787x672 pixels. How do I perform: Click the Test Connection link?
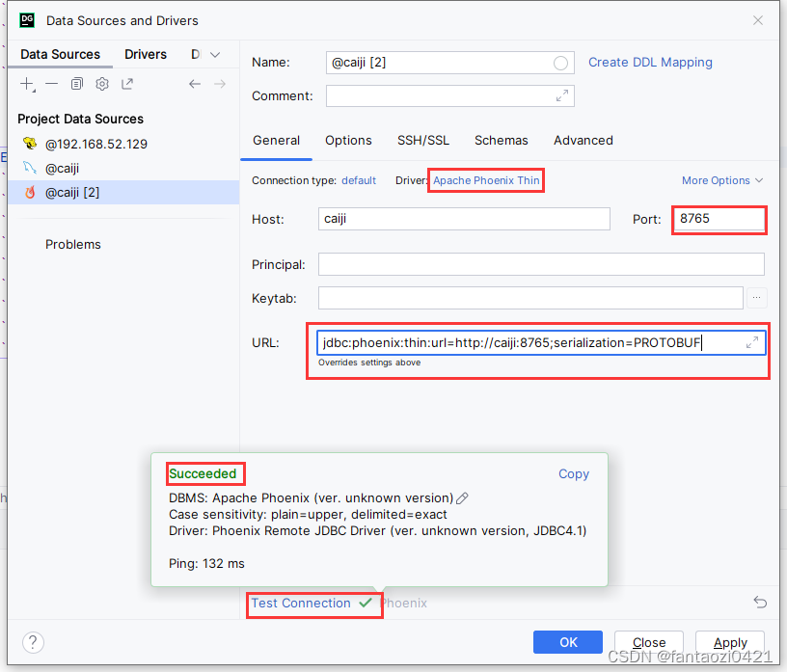(301, 603)
